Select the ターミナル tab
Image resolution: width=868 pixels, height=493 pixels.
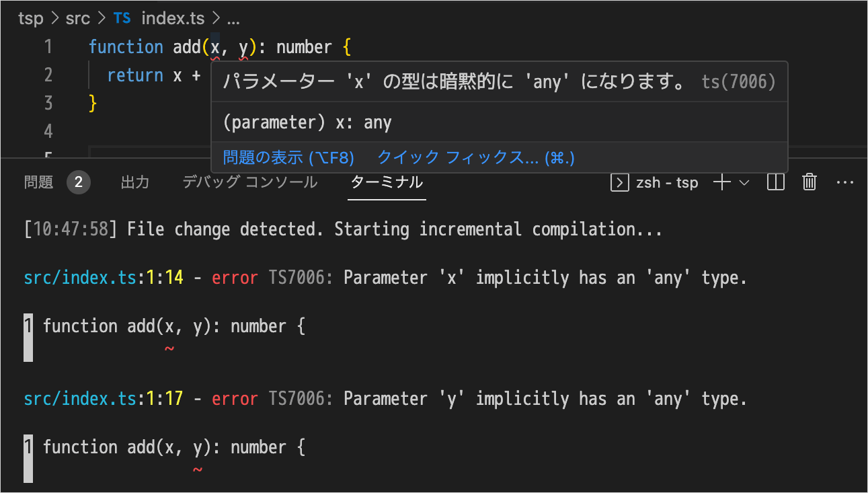pos(387,182)
